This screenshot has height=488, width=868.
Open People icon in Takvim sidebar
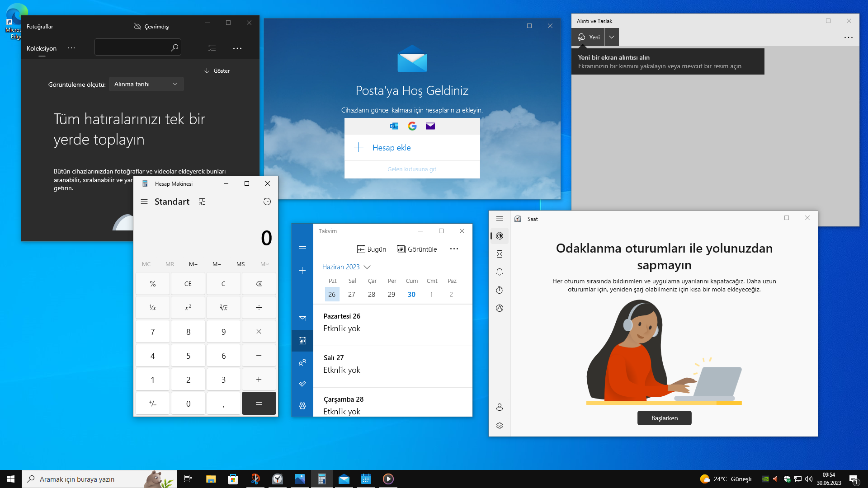coord(302,362)
